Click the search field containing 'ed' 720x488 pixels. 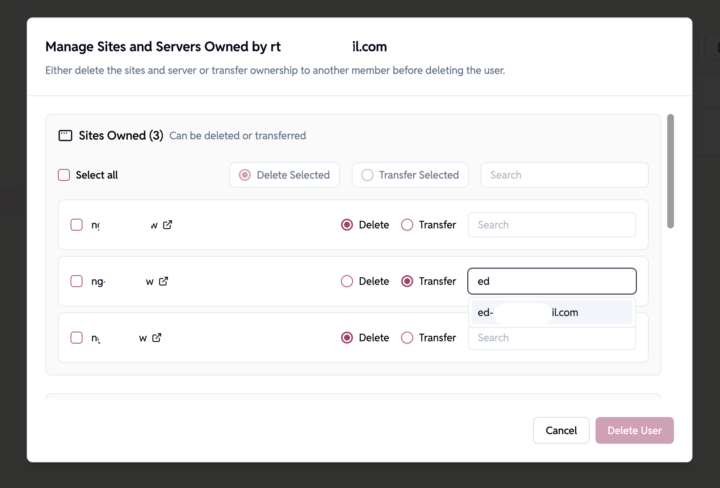coord(551,281)
